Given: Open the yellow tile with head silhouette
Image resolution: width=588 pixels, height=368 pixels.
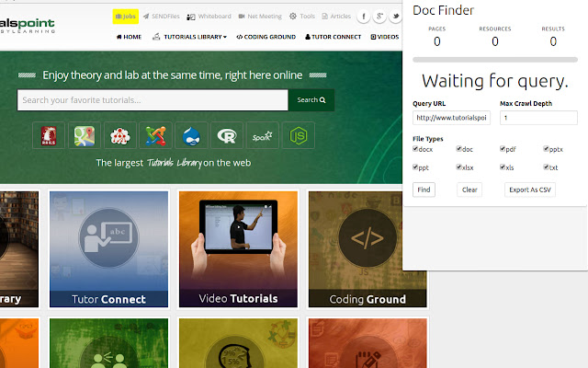Looking at the screenshot, I should pyautogui.click(x=238, y=343).
